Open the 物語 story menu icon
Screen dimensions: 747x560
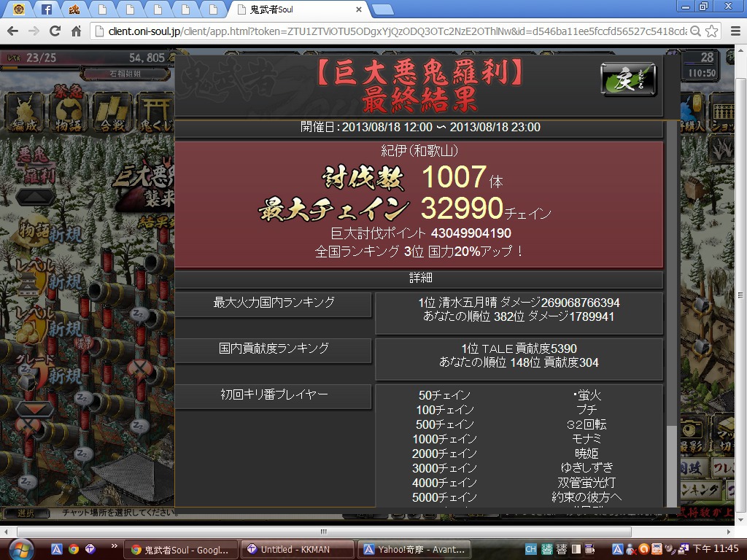click(69, 112)
